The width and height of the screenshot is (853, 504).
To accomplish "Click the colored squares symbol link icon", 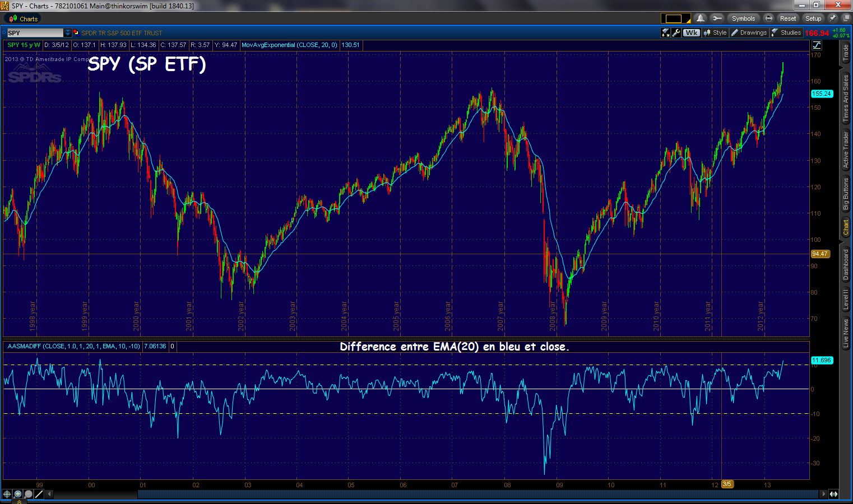I will pos(76,33).
